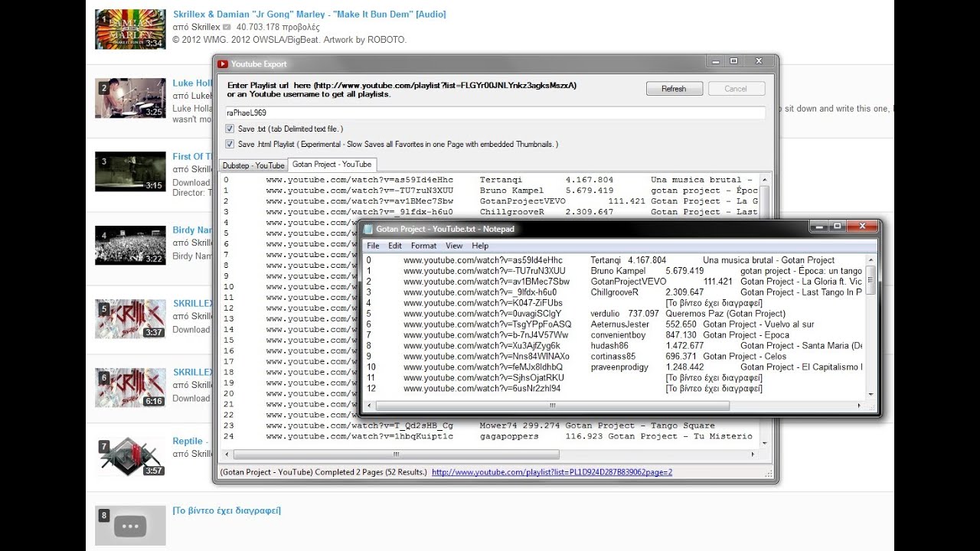Click 'Gotan Project - Vuelvo al sur' in Notepad
This screenshot has width=980, height=551.
759,324
